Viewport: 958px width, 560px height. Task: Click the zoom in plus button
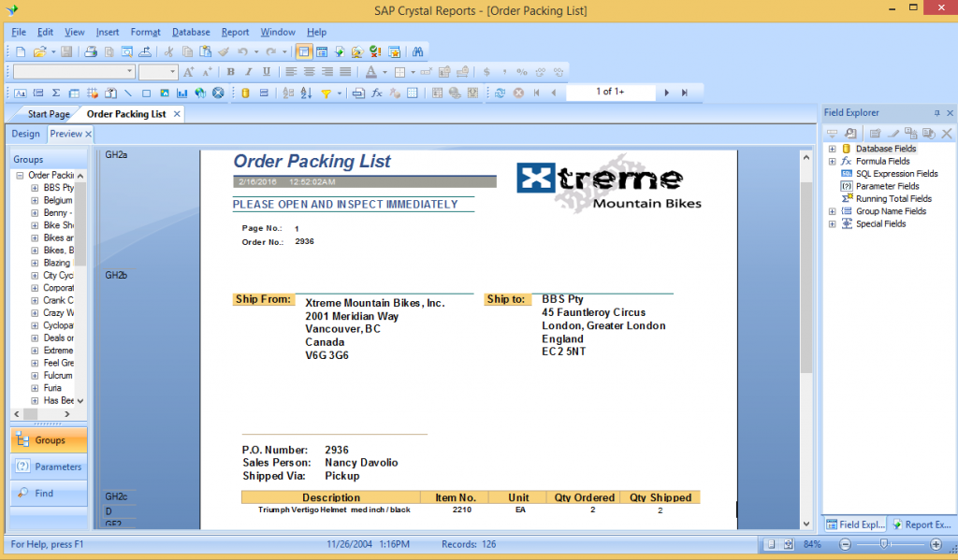coord(936,543)
